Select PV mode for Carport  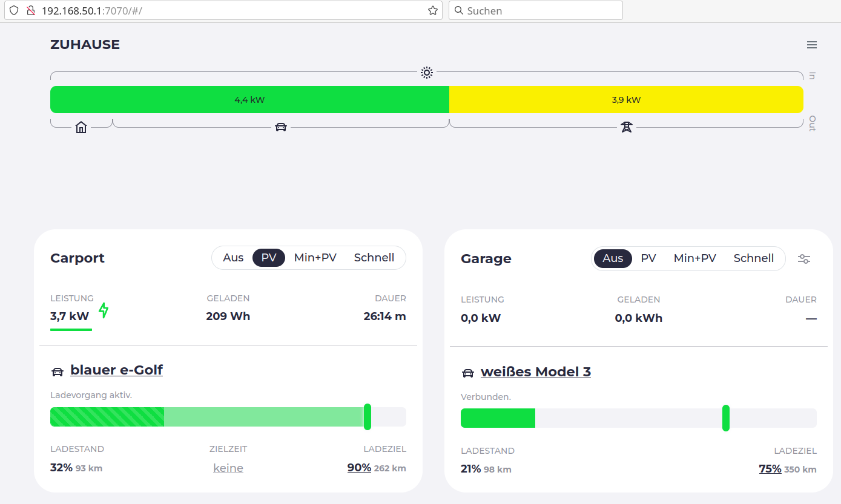[269, 258]
